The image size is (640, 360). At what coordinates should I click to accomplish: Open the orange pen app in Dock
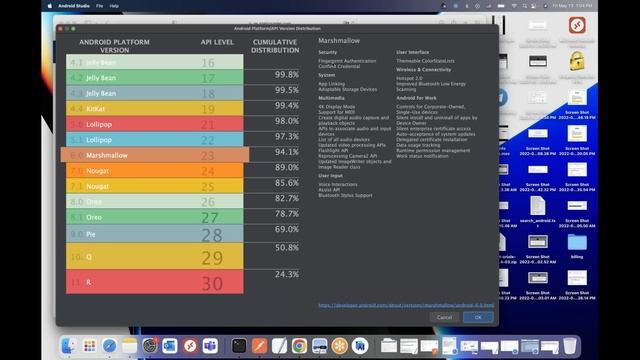pyautogui.click(x=259, y=346)
